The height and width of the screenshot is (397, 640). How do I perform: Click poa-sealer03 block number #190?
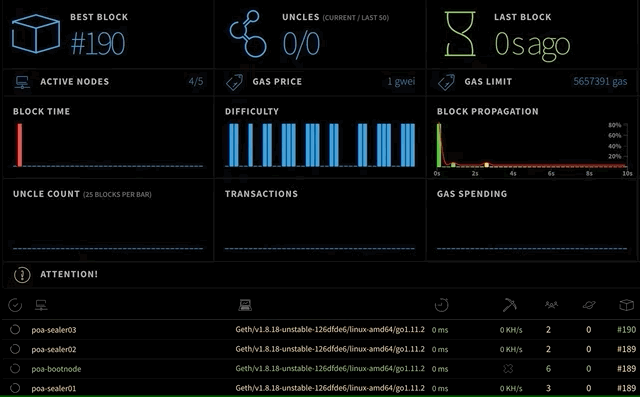(x=627, y=329)
